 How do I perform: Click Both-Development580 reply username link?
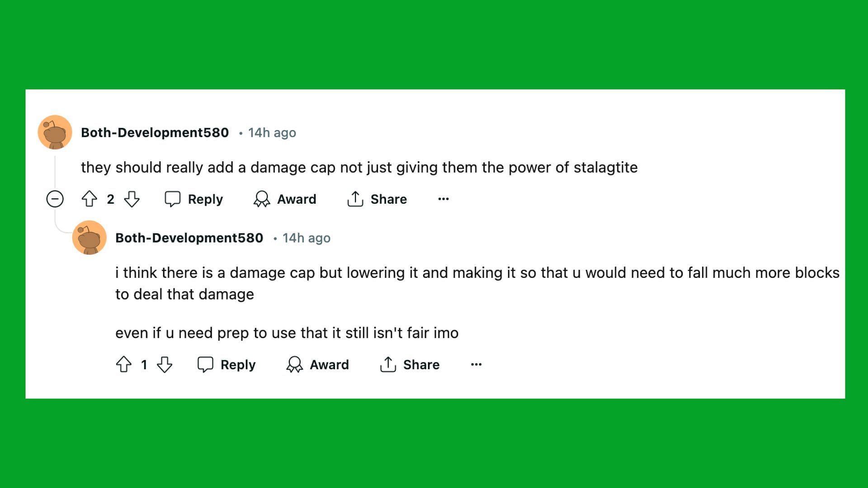189,237
